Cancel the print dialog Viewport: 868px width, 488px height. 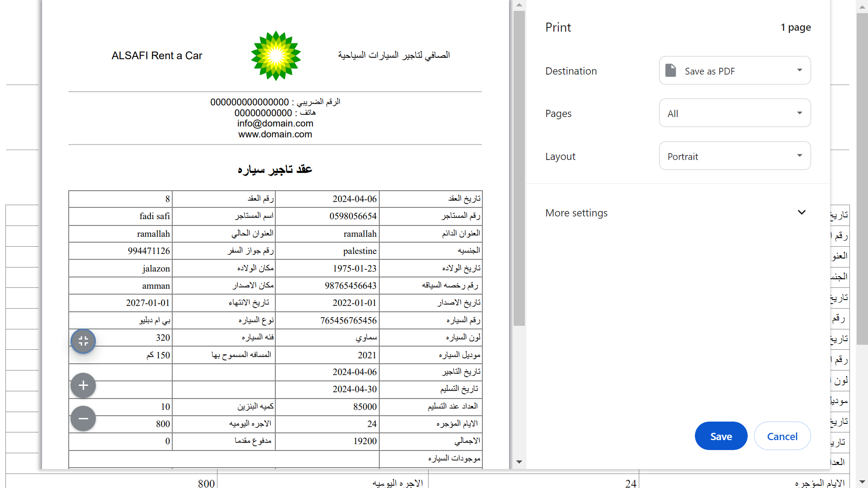coord(782,436)
